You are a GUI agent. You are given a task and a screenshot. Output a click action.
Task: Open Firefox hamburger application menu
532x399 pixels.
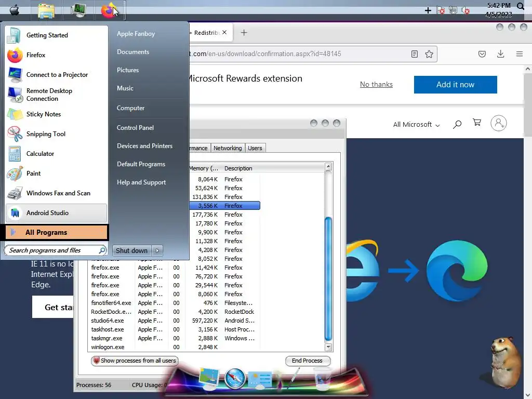click(x=519, y=54)
